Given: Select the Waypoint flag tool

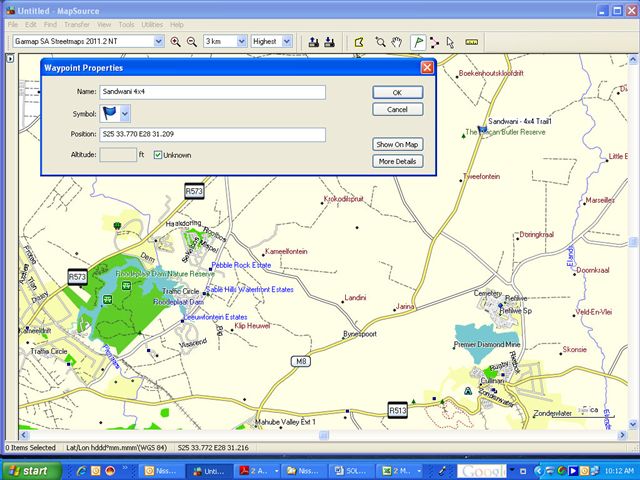Looking at the screenshot, I should tap(418, 42).
